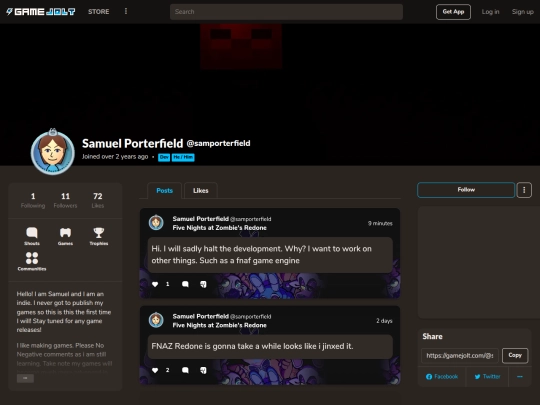The image size is (540, 405).
Task: Share profile on Facebook
Action: click(442, 377)
